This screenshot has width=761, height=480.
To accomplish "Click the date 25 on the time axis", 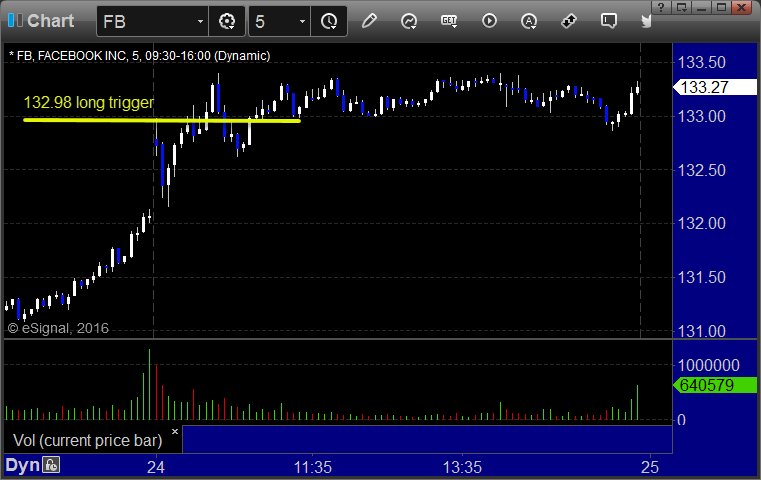I will pos(650,467).
